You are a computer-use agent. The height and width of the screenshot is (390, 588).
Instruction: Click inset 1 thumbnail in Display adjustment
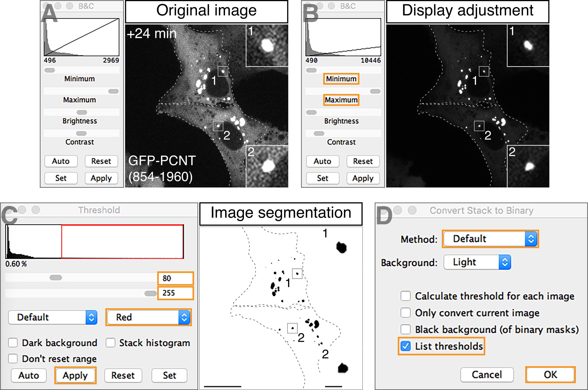(x=528, y=45)
